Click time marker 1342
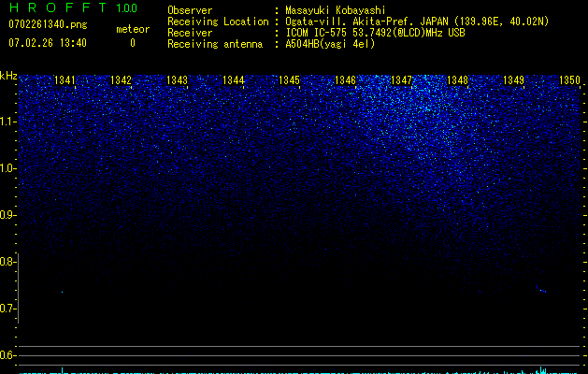 click(122, 79)
